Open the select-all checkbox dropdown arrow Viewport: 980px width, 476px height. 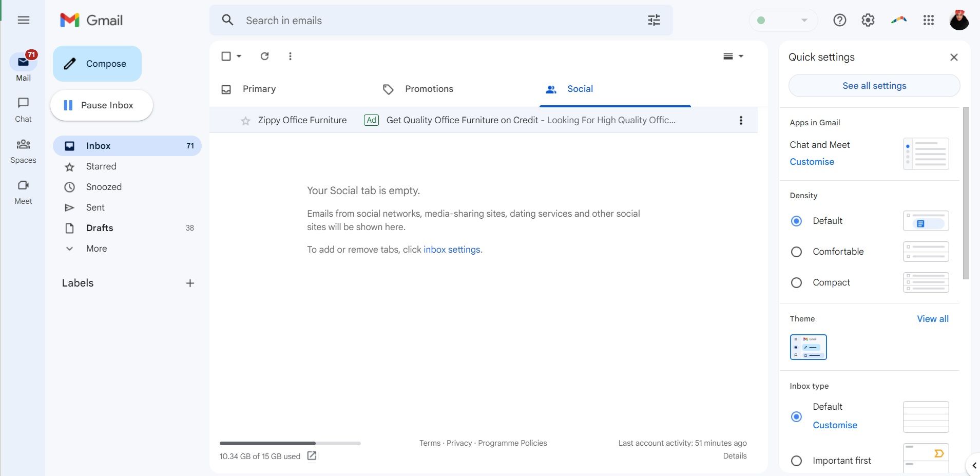[238, 56]
